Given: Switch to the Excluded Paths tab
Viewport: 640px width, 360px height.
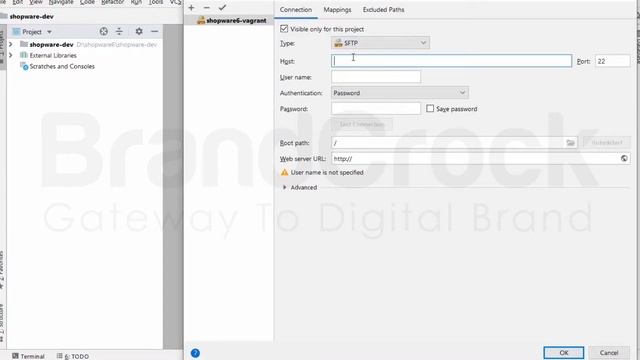Looking at the screenshot, I should (383, 9).
